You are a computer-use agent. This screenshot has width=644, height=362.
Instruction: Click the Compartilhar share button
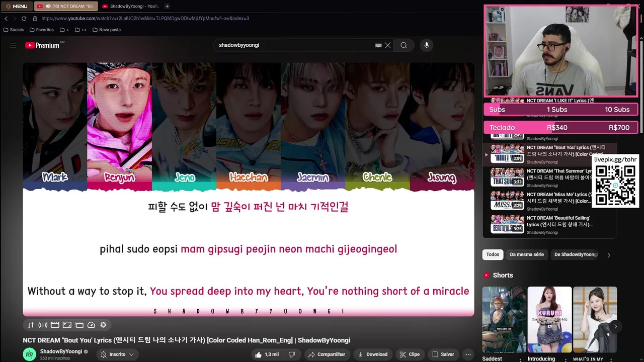[327, 354]
